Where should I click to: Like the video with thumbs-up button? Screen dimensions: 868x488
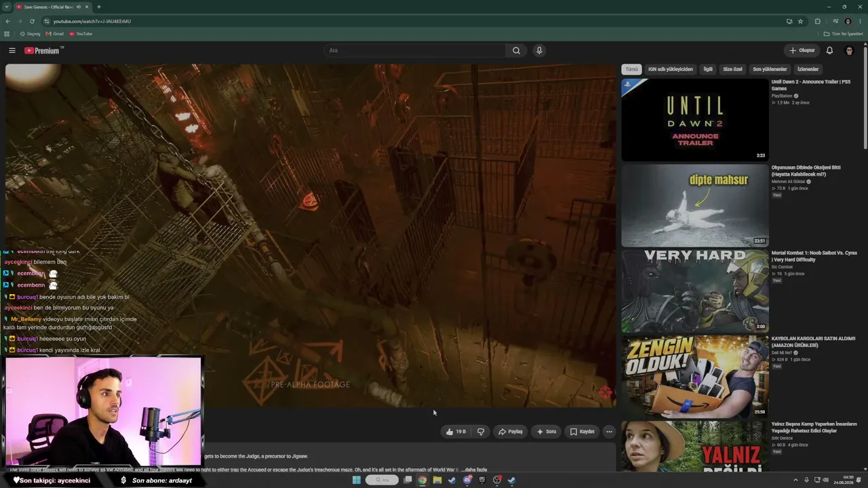coord(456,432)
